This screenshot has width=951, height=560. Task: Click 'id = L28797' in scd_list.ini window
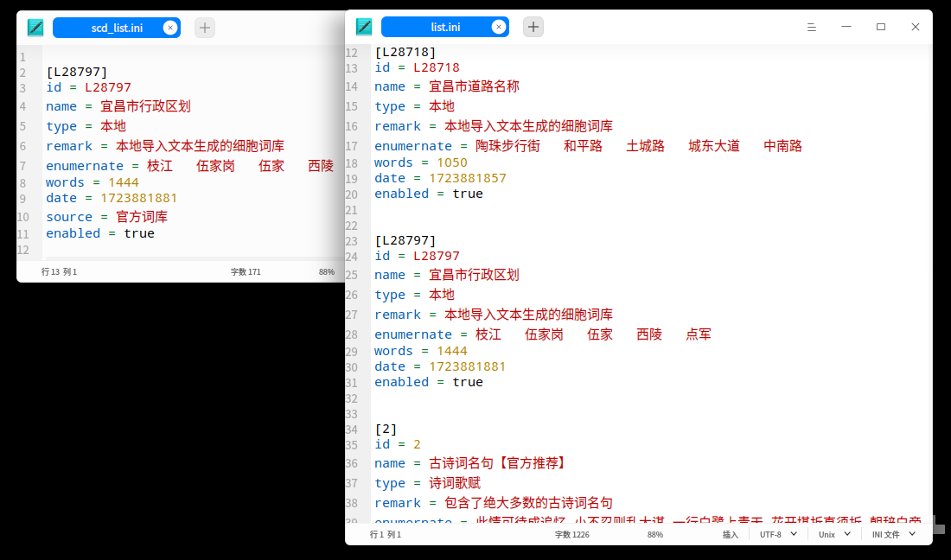pos(88,87)
